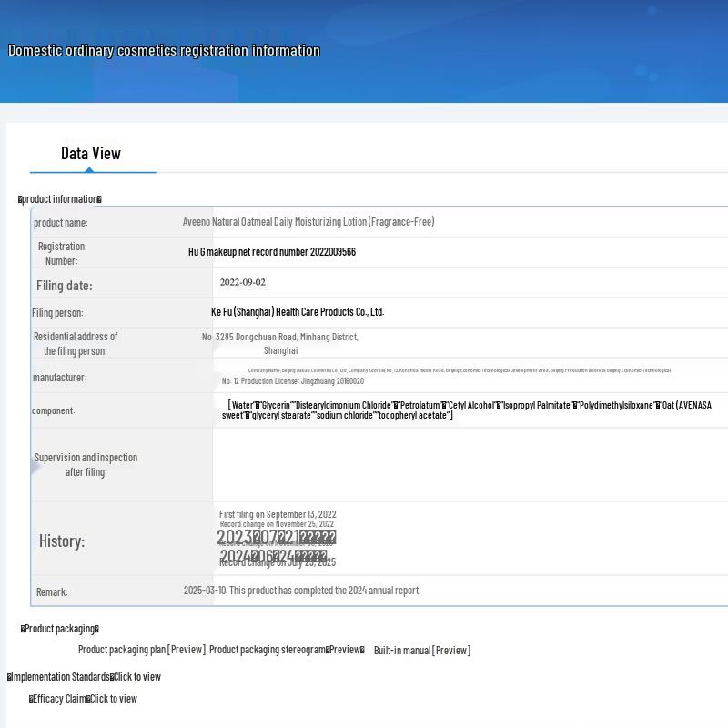Click the filing person company name
This screenshot has height=728, width=728.
[298, 312]
